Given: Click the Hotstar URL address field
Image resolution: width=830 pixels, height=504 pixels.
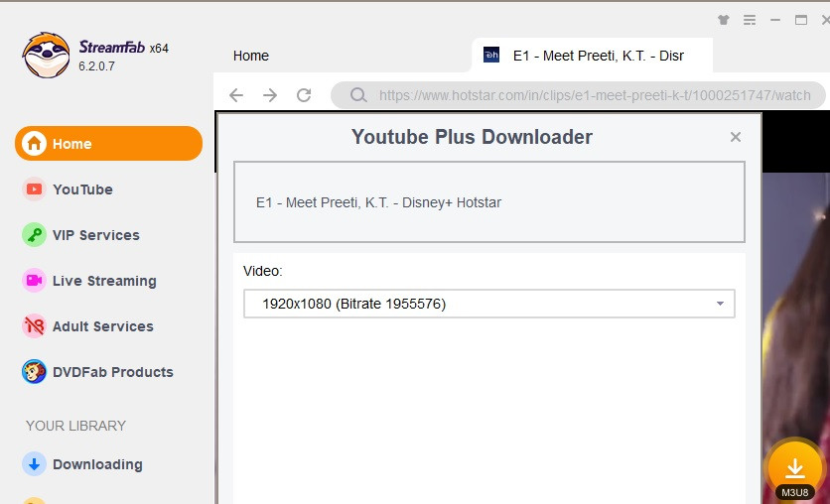Looking at the screenshot, I should pos(594,96).
